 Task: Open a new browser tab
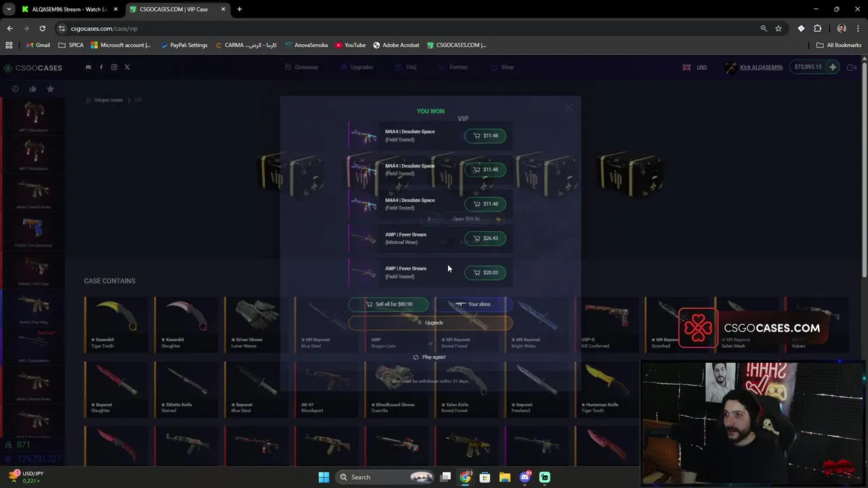239,9
